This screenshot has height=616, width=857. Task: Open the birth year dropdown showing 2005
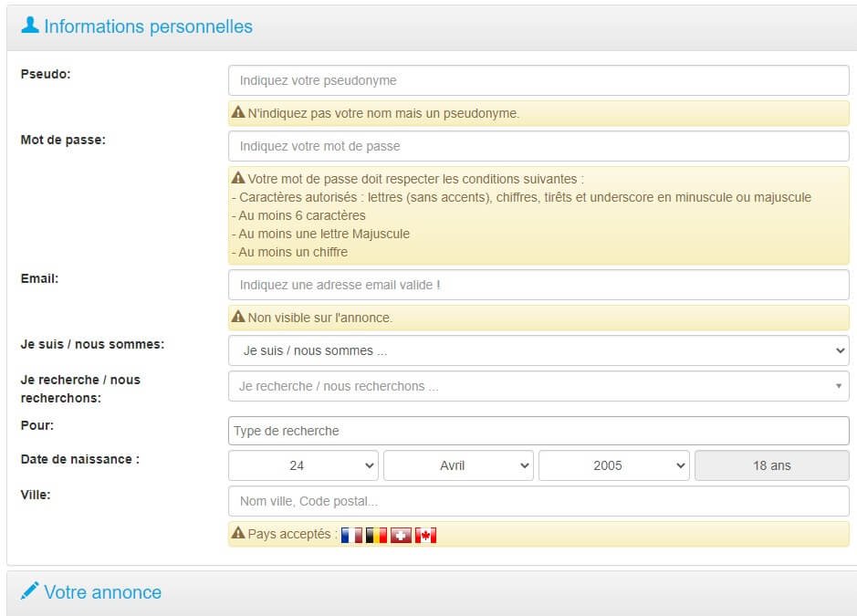coord(612,465)
